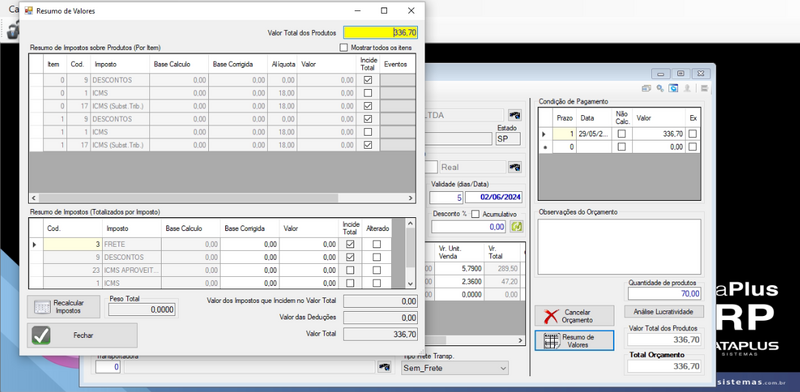
Task: Click totalized table vertical scrollbar thumb
Action: (410, 248)
